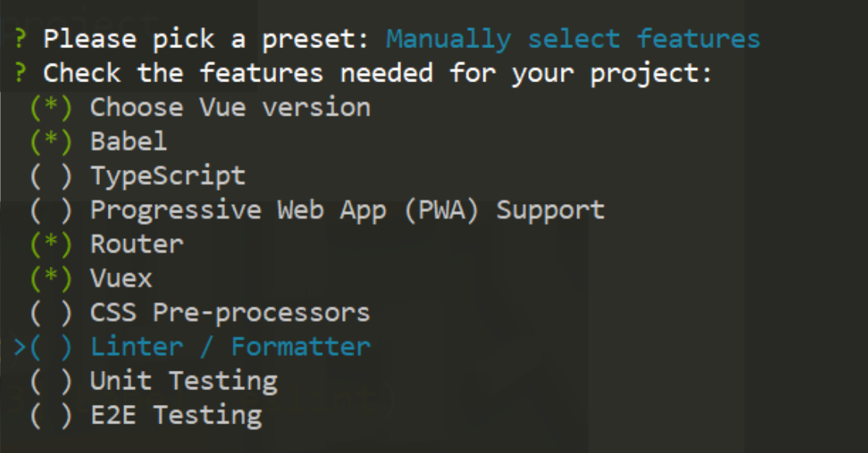Click the Router option label
Screen dimensions: 868x453
click(x=137, y=244)
